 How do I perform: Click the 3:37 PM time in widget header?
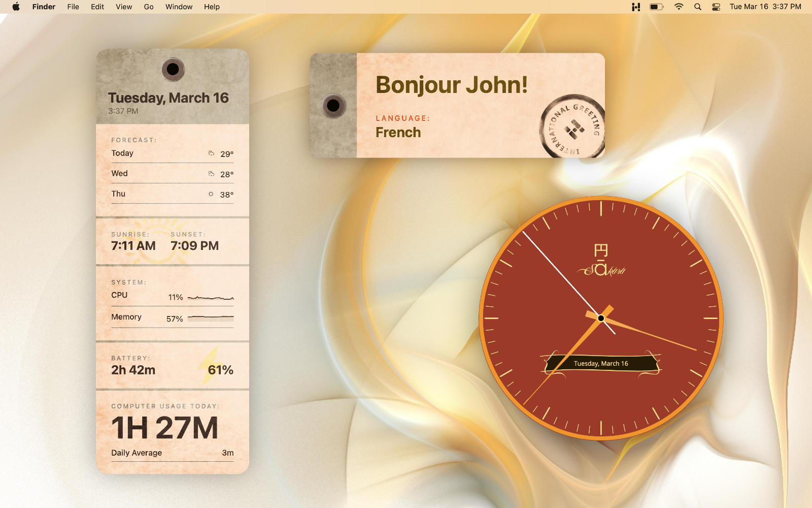[123, 111]
